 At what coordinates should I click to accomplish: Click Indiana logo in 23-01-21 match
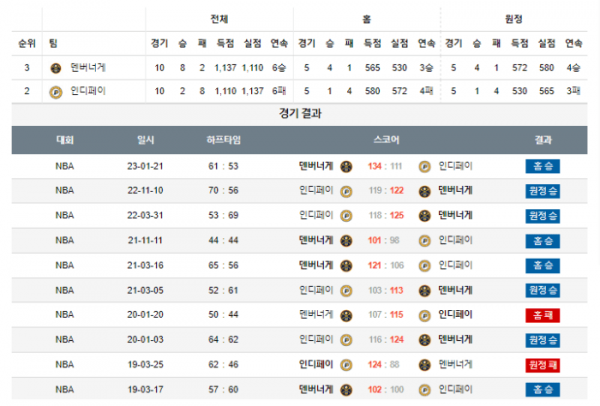pyautogui.click(x=424, y=167)
